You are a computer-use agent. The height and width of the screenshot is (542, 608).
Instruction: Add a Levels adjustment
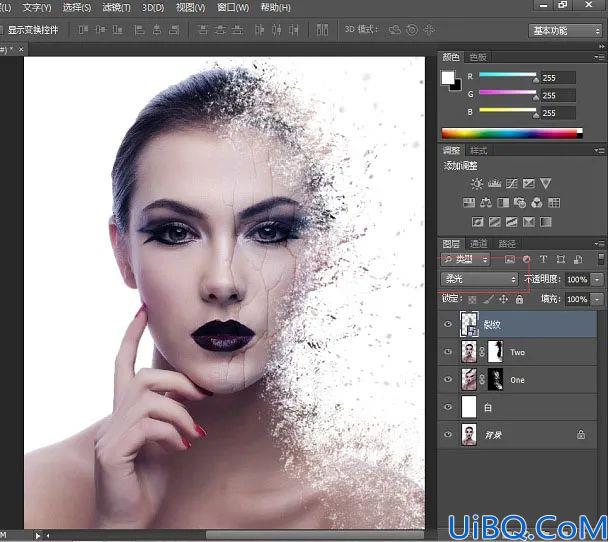[494, 183]
